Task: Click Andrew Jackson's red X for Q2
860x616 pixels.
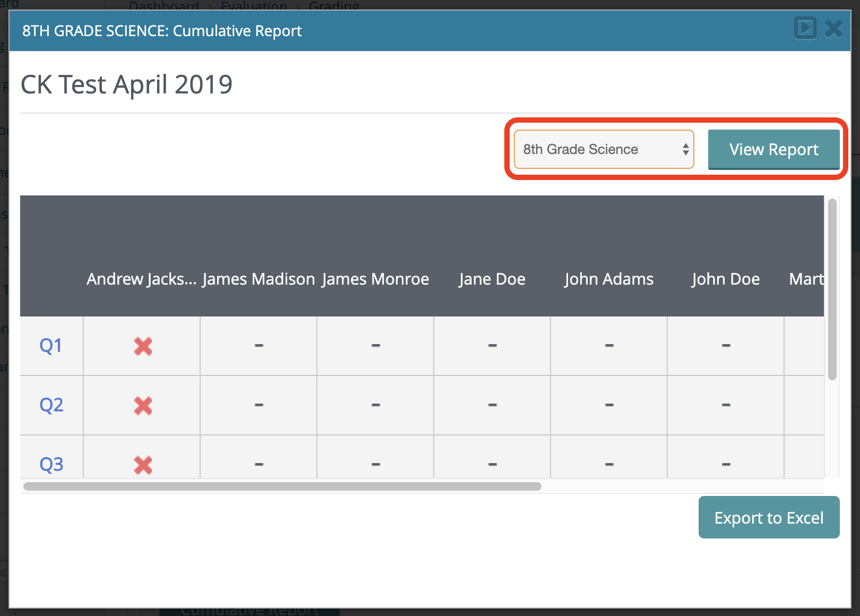Action: (143, 406)
